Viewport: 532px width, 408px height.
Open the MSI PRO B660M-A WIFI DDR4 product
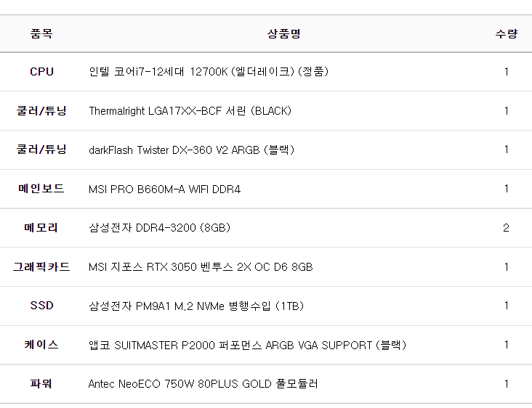(164, 189)
